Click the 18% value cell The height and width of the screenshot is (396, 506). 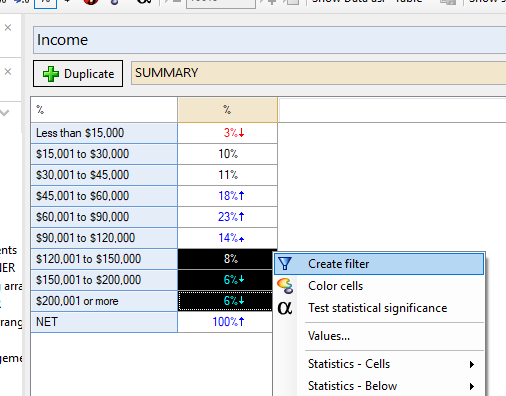click(x=227, y=196)
